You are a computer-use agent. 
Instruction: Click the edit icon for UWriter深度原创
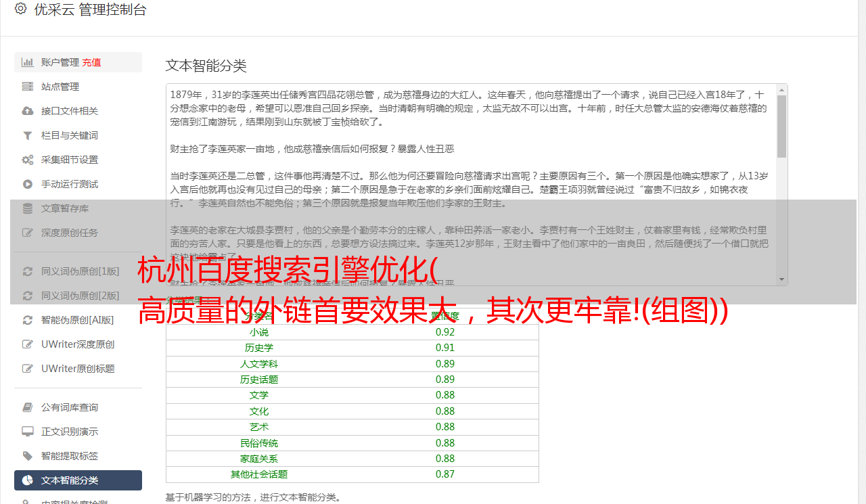click(x=28, y=344)
